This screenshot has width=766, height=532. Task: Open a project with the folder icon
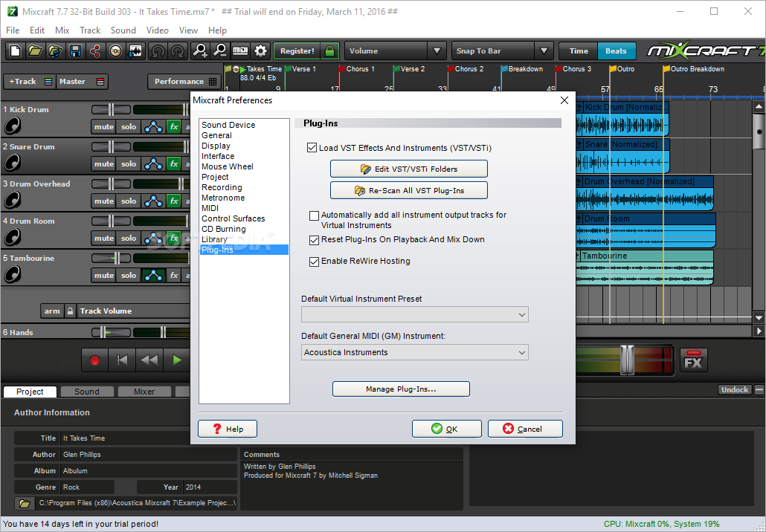point(35,51)
